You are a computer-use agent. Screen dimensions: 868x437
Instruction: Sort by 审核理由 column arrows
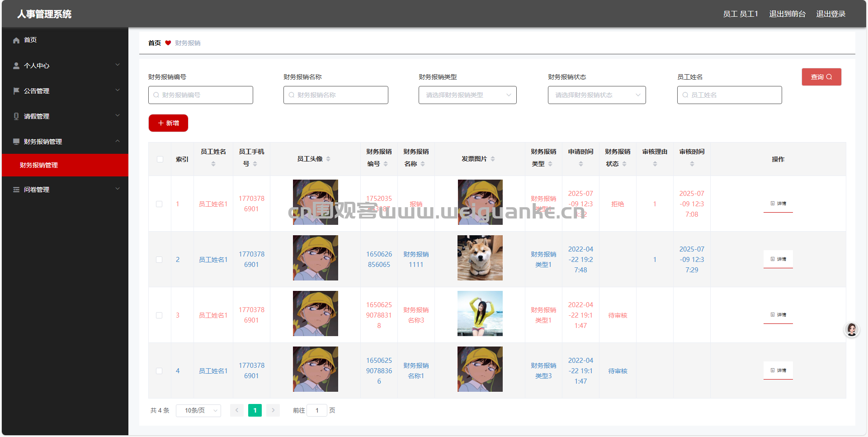point(655,164)
